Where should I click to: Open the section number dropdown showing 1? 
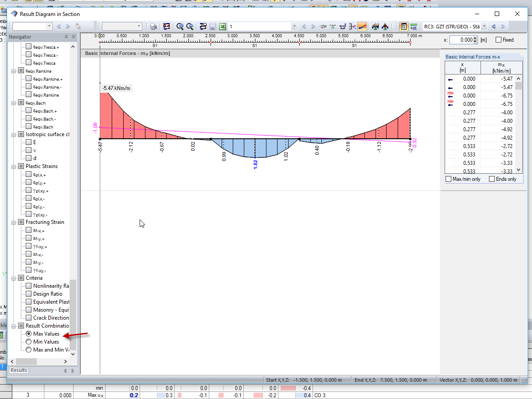click(x=294, y=27)
